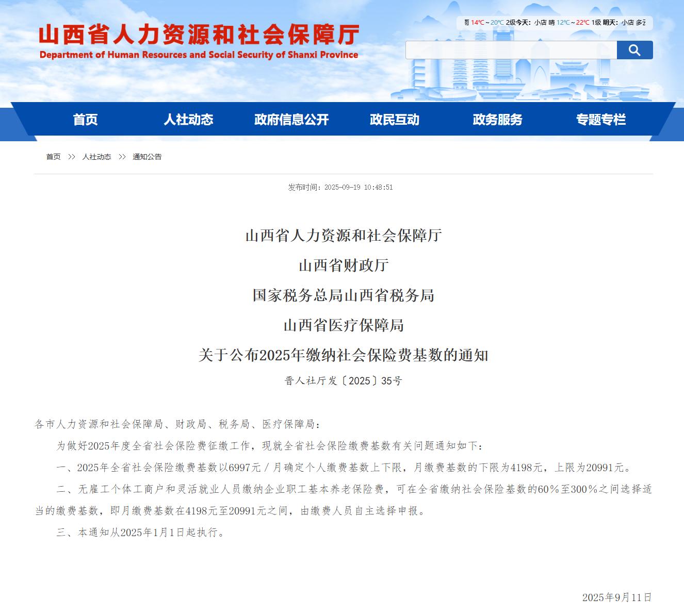Click inside the search input box
684x616 pixels.
(x=511, y=50)
